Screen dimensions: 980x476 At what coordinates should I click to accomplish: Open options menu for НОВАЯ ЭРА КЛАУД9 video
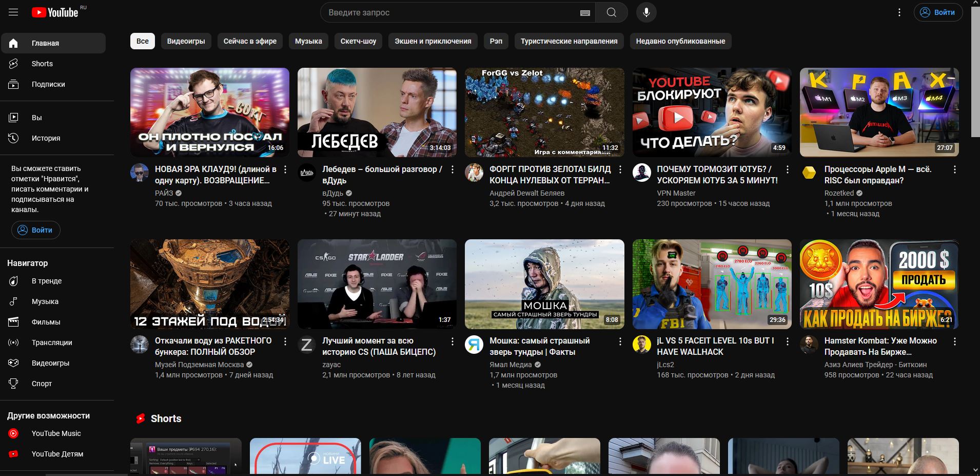pyautogui.click(x=285, y=169)
